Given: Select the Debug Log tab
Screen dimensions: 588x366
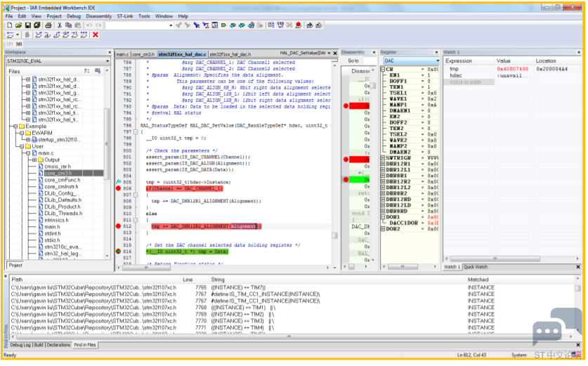Looking at the screenshot, I should click(x=20, y=345).
